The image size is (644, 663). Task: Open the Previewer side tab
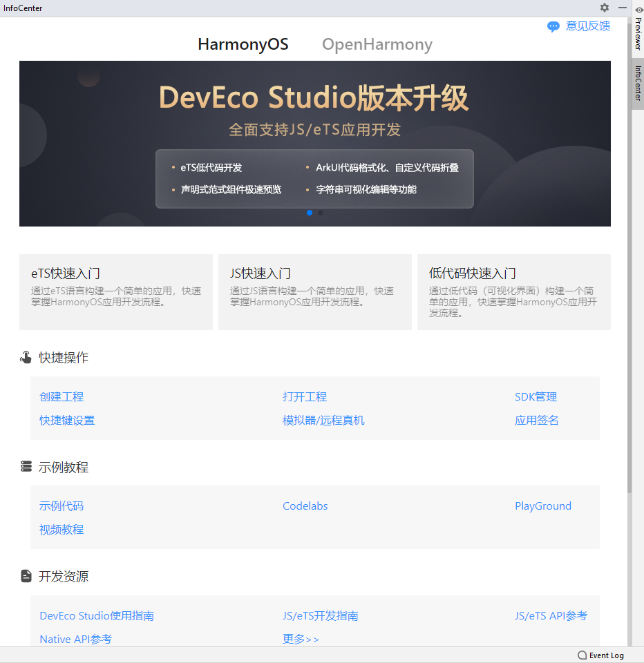click(x=638, y=28)
